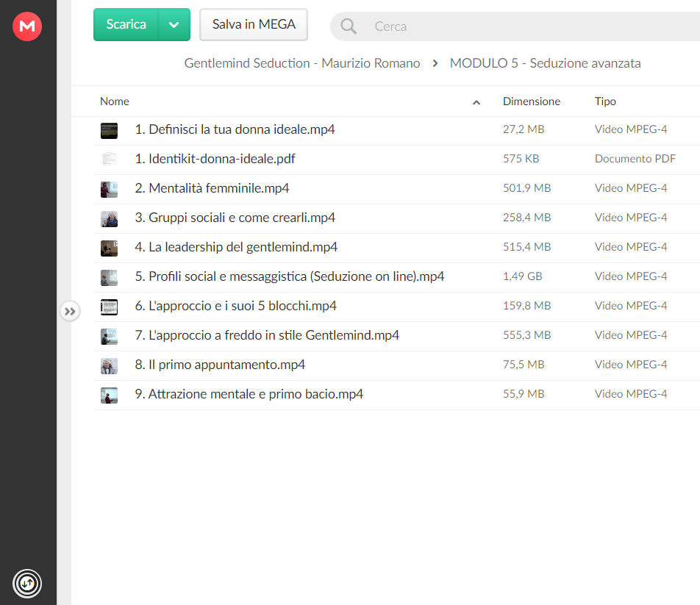Click thumbnail of Mentalità femminile.mp4
The image size is (700, 605).
109,190
